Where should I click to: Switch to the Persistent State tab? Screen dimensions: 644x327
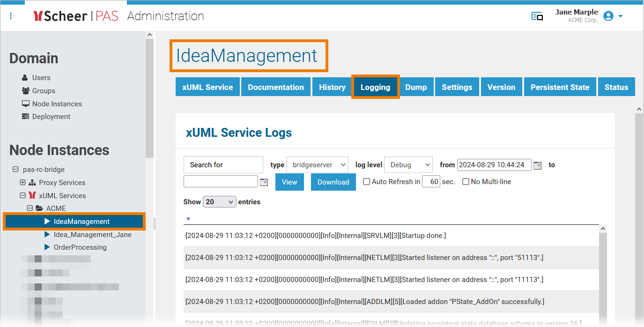(560, 87)
